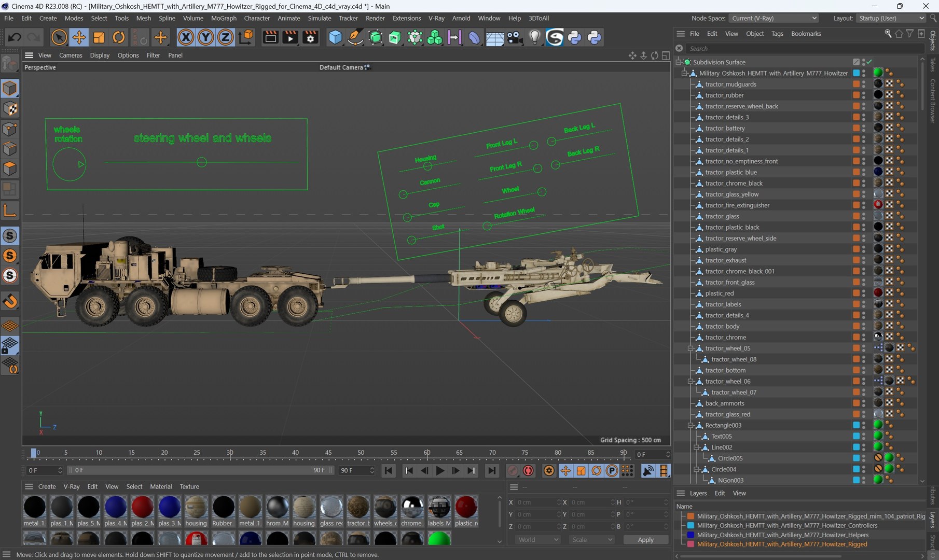939x560 pixels.
Task: Select the tractor_fire_extinguisher object
Action: (737, 205)
